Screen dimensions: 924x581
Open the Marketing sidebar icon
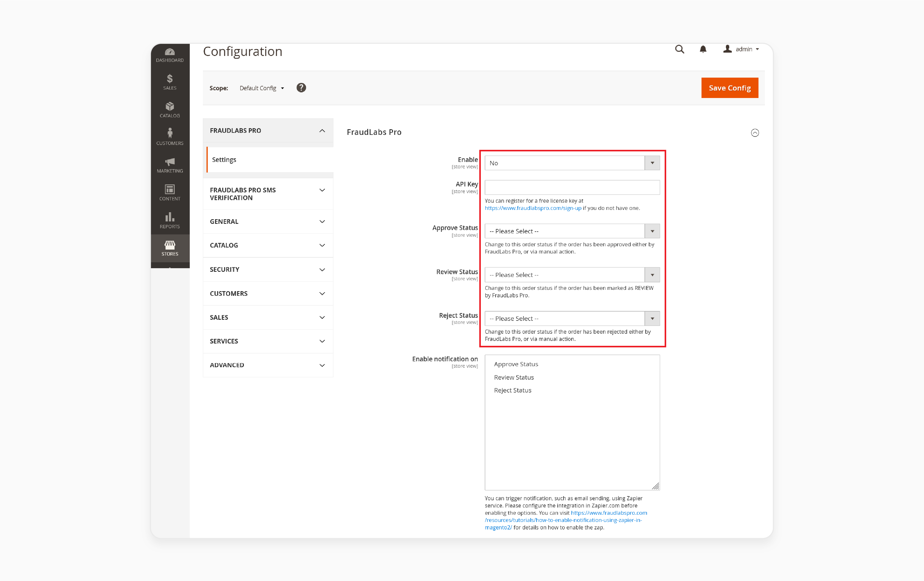coord(170,165)
